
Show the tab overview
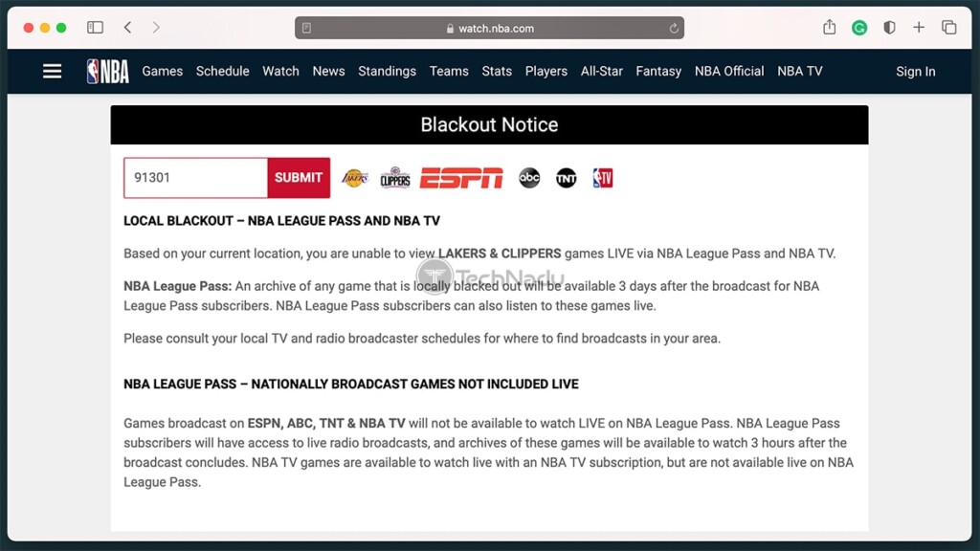pyautogui.click(x=948, y=28)
